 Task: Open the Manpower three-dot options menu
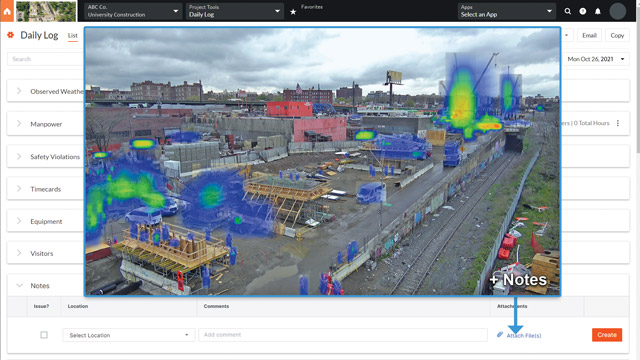pyautogui.click(x=618, y=123)
